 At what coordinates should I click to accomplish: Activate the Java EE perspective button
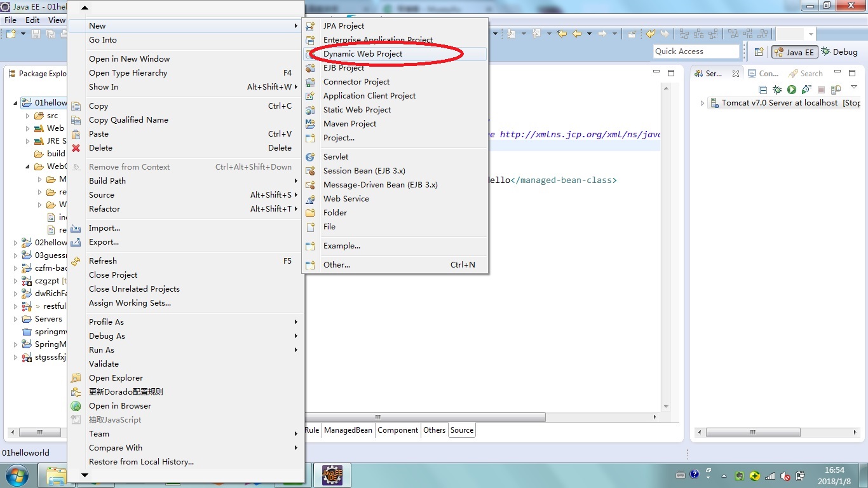coord(794,52)
